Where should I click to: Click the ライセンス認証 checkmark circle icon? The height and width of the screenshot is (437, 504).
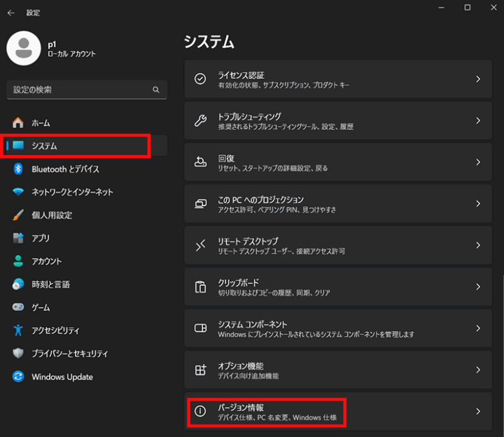[200, 79]
